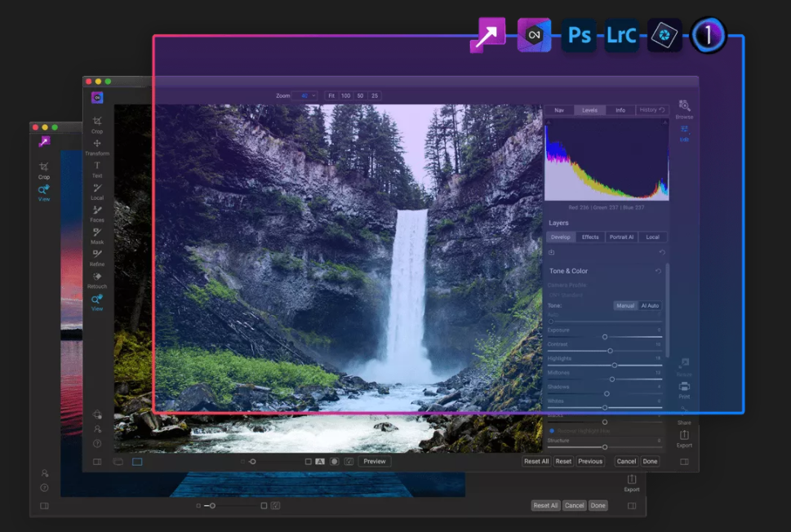Viewport: 791px width, 532px height.
Task: Select View tool in back window
Action: (44, 193)
